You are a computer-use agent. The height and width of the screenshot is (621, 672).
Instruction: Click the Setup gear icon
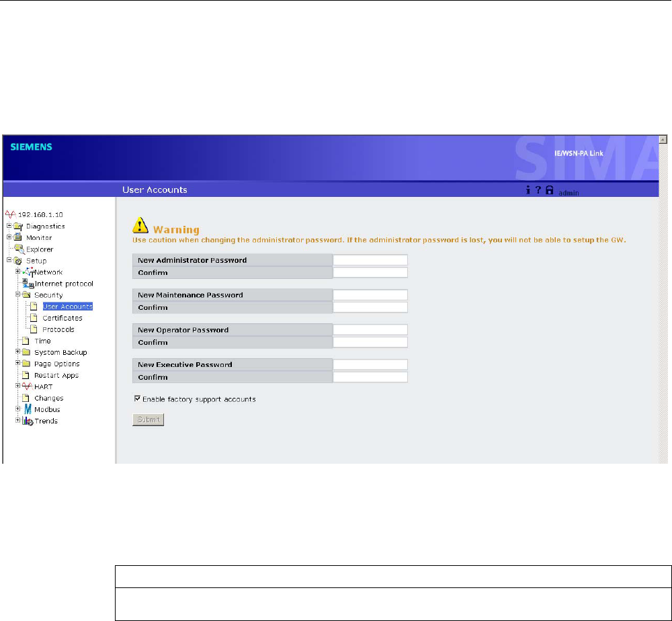click(18, 261)
